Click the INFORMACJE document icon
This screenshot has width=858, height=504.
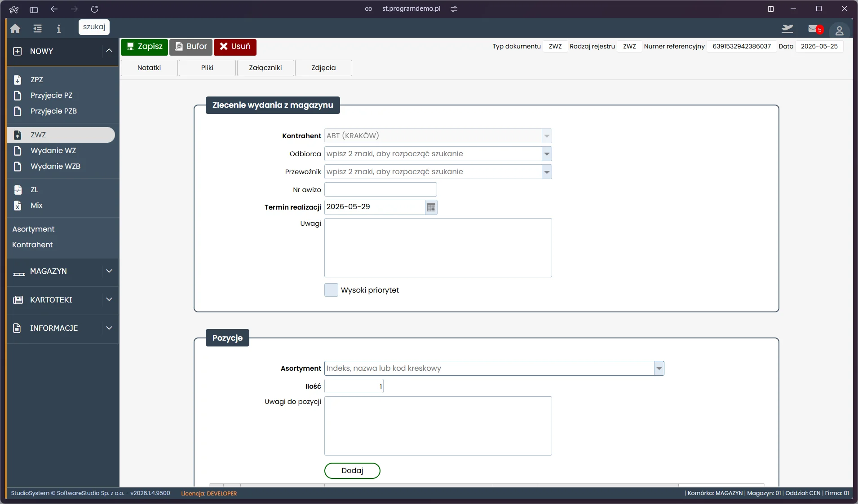point(17,328)
